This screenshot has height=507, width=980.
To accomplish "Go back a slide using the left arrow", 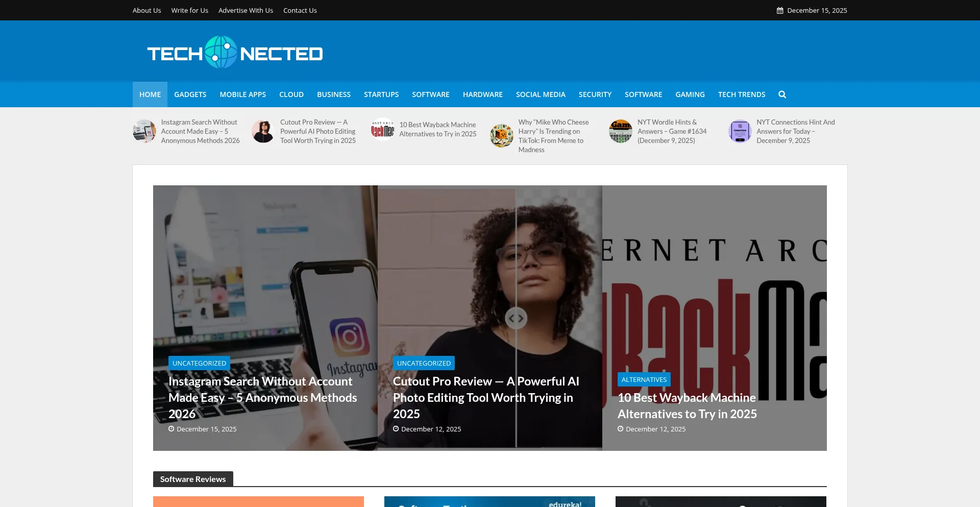I will click(x=511, y=318).
